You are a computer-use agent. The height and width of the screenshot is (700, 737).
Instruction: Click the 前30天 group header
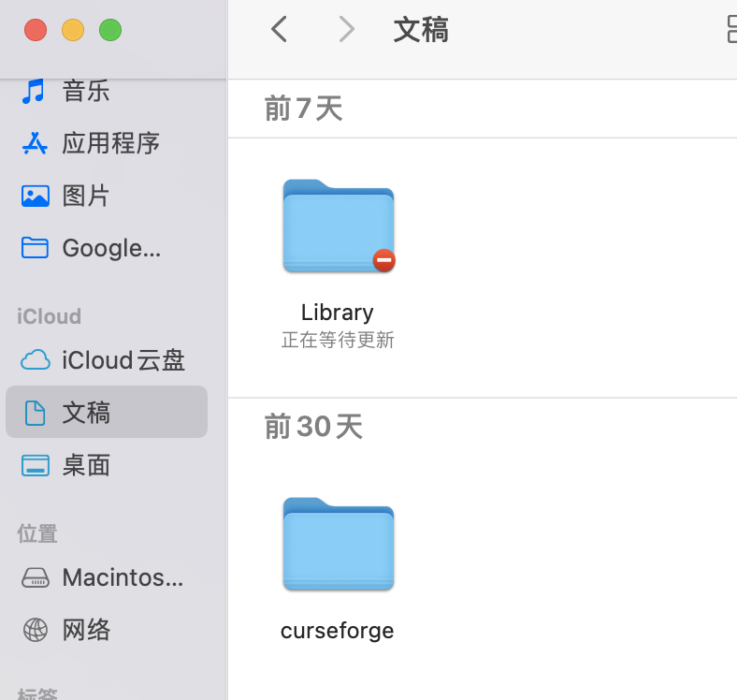[x=313, y=427]
